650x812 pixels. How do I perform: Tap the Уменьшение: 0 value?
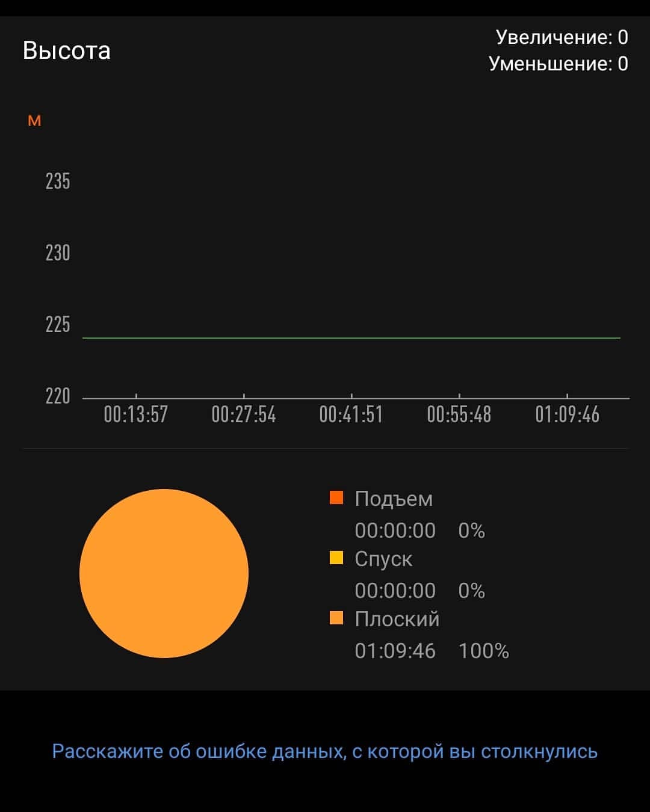coord(559,63)
